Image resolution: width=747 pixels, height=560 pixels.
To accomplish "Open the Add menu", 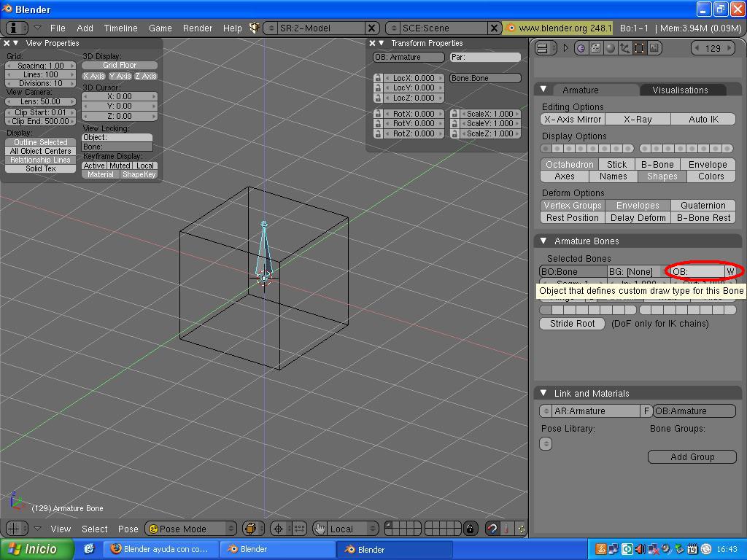I will (85, 28).
